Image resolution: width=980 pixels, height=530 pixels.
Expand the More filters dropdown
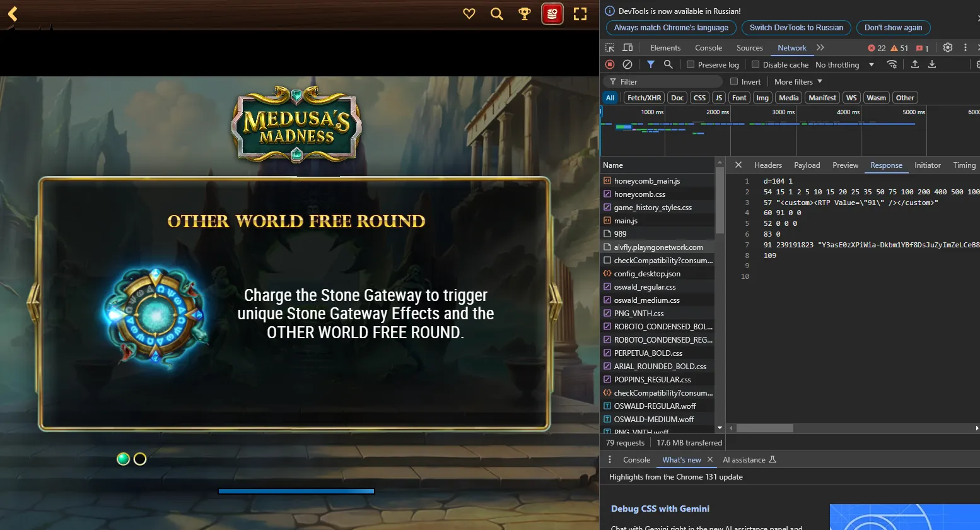coord(798,81)
